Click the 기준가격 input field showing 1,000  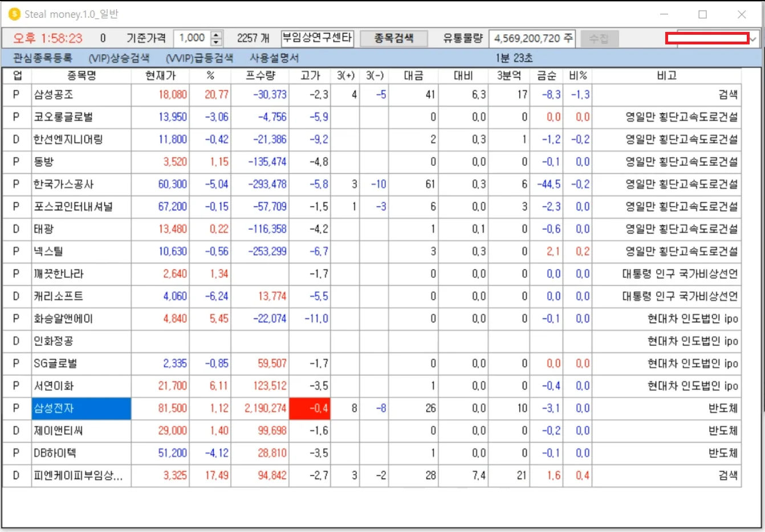(x=192, y=38)
